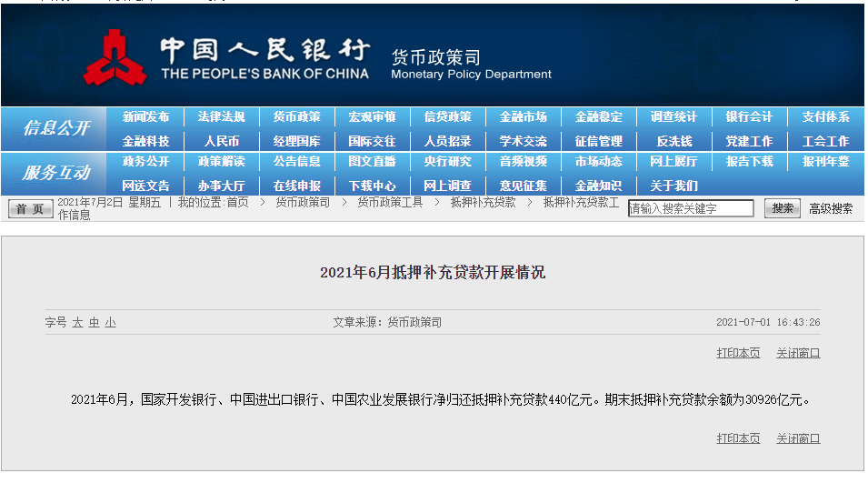Open the 高级搜索 advanced search link
This screenshot has height=483, width=868.
831,208
